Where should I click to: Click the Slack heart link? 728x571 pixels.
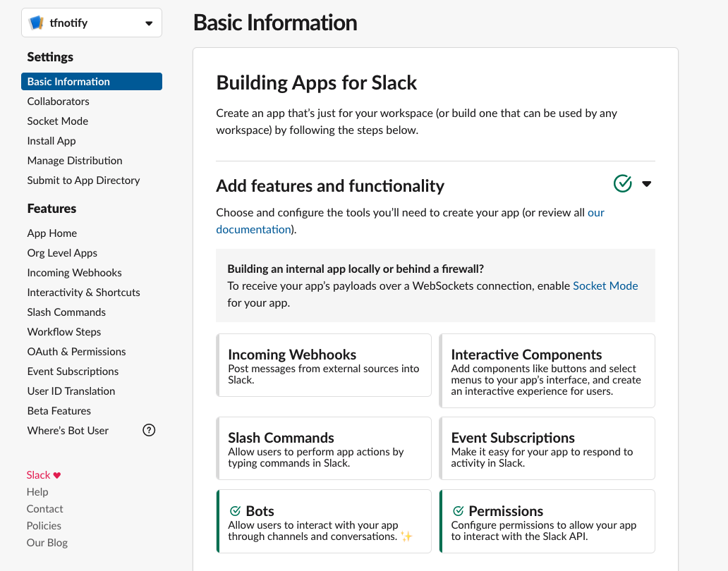[x=44, y=475]
